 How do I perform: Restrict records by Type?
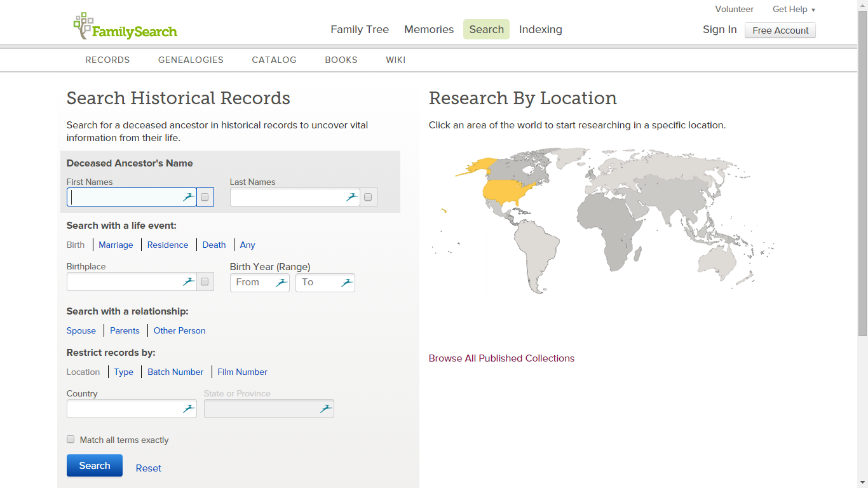[124, 372]
